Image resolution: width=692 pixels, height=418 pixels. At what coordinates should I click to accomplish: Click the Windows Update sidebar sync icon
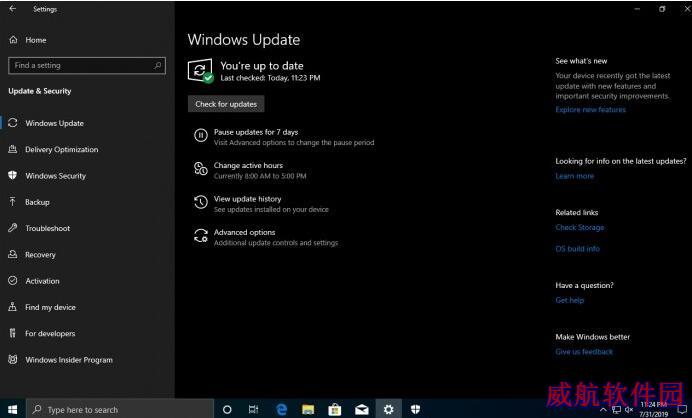(x=13, y=123)
